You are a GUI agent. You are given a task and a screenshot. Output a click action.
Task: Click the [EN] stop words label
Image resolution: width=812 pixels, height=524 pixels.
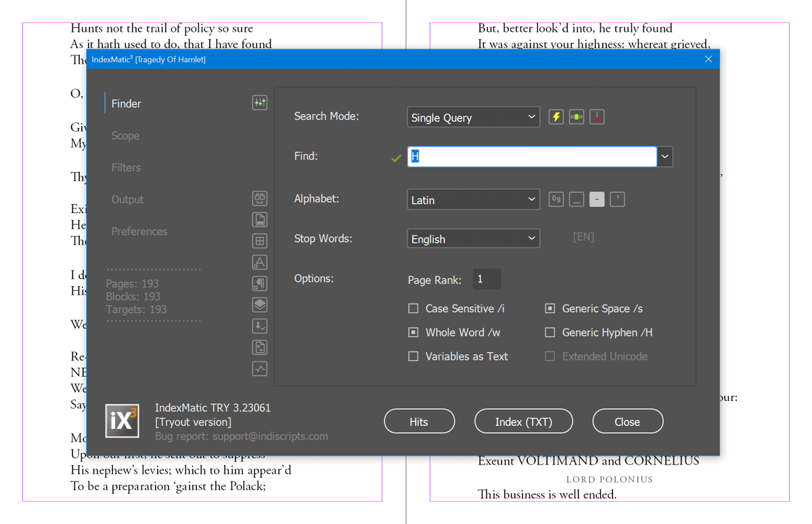(x=583, y=237)
